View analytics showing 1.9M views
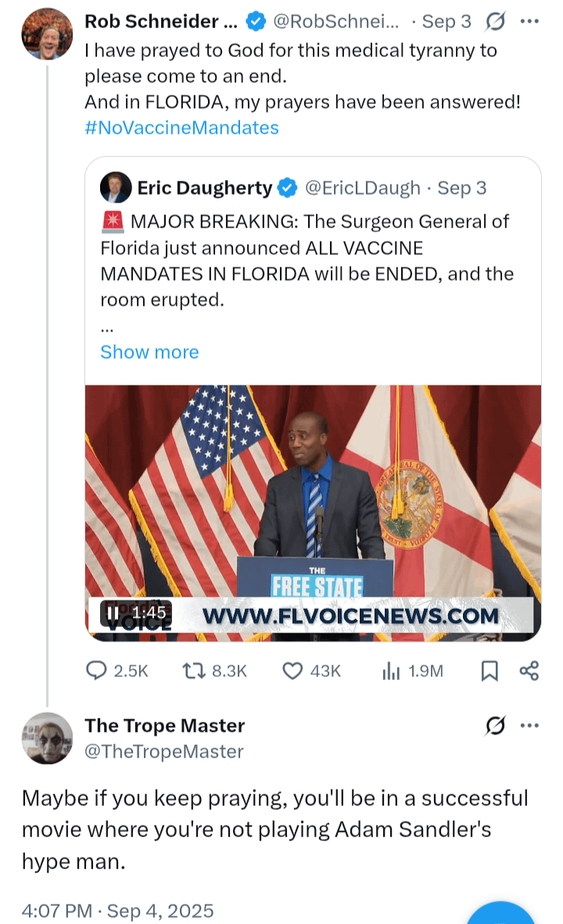Image resolution: width=563 pixels, height=924 pixels. (391, 671)
